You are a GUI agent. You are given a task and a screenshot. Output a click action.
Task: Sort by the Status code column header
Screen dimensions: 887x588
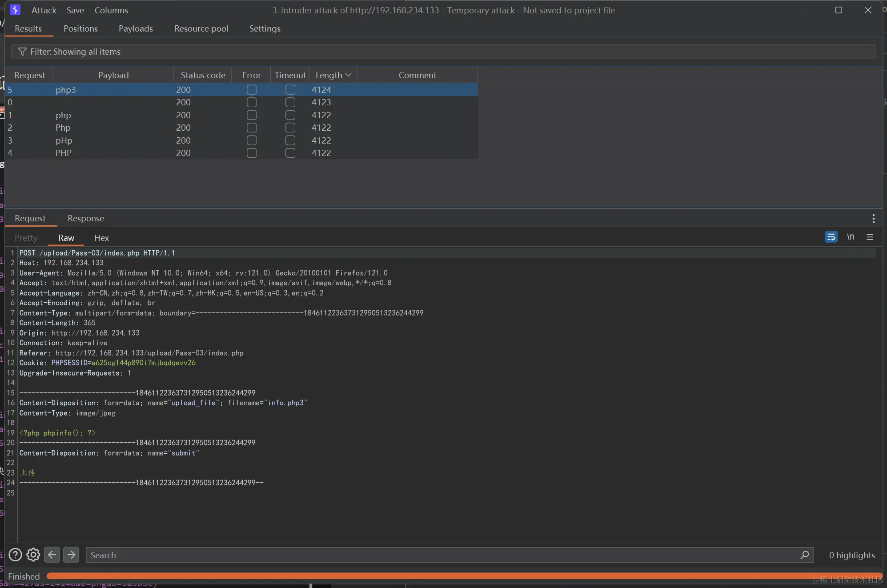click(x=203, y=75)
